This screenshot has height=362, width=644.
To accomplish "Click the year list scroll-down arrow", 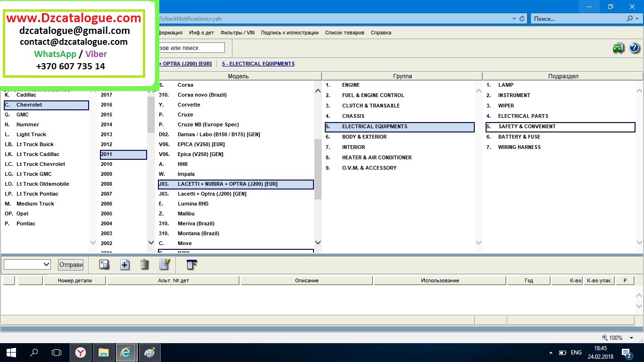I will 151,243.
